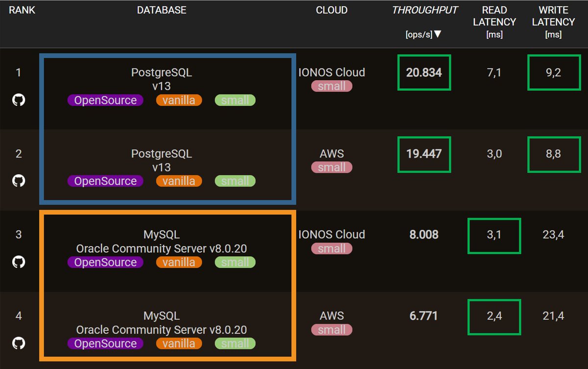Image resolution: width=588 pixels, height=369 pixels.
Task: Click OpenSource tag in rank 4 row
Action: [x=105, y=344]
